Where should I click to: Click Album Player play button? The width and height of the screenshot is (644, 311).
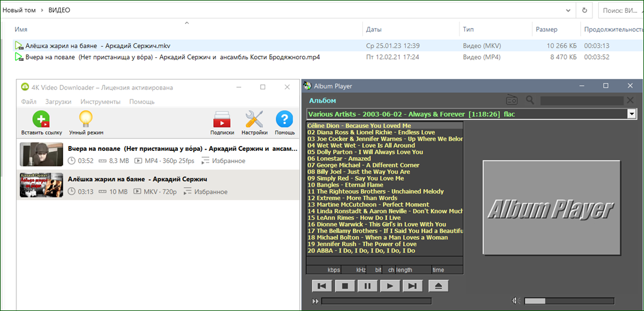390,286
